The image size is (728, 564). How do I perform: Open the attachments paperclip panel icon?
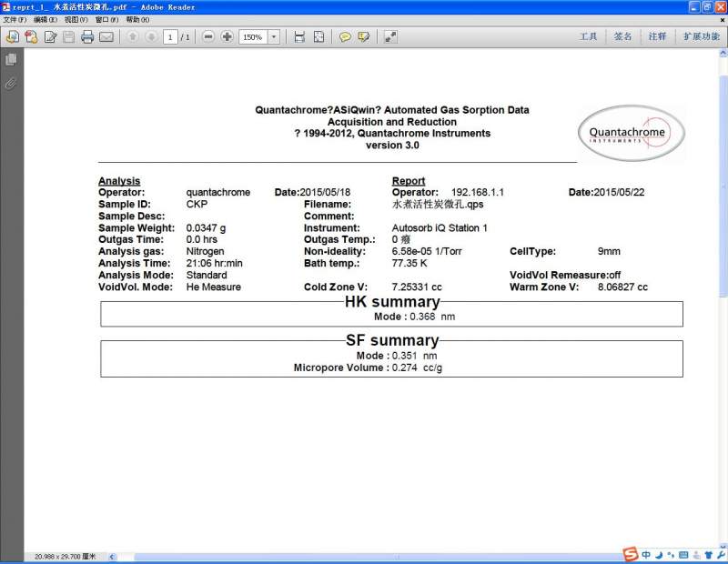[x=11, y=84]
